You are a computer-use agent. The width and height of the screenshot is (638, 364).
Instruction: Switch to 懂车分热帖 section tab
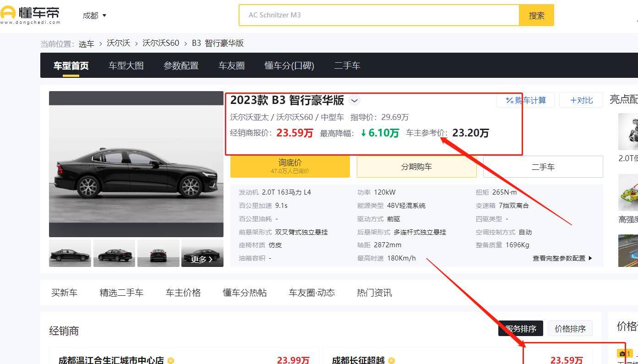click(245, 293)
